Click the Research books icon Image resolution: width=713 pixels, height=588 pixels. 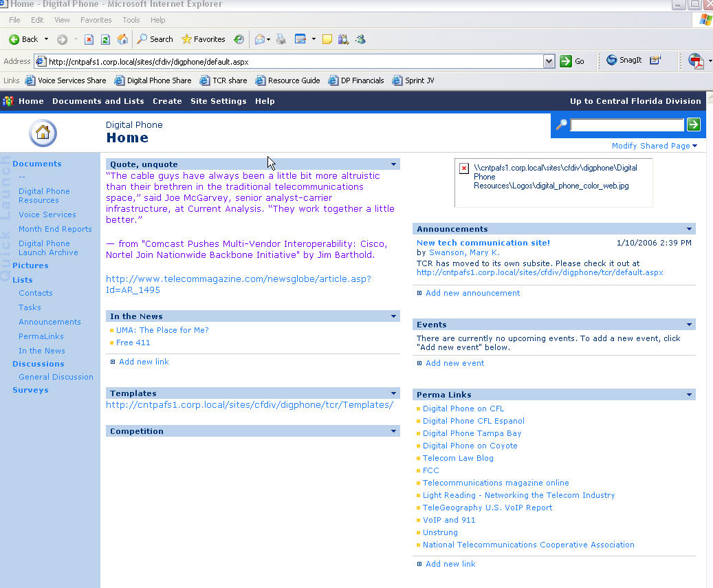coord(343,40)
